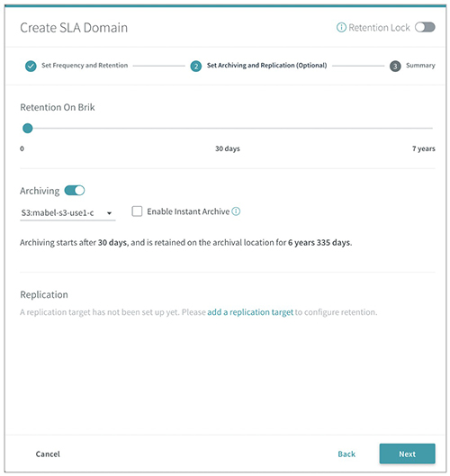The height and width of the screenshot is (476, 450).
Task: Click the Back button
Action: [x=346, y=454]
